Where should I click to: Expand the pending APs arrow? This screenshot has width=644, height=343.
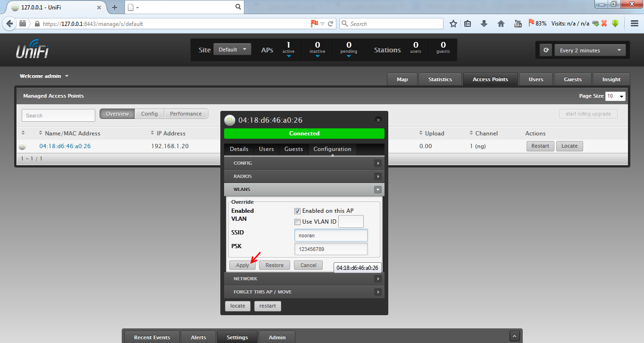(349, 56)
